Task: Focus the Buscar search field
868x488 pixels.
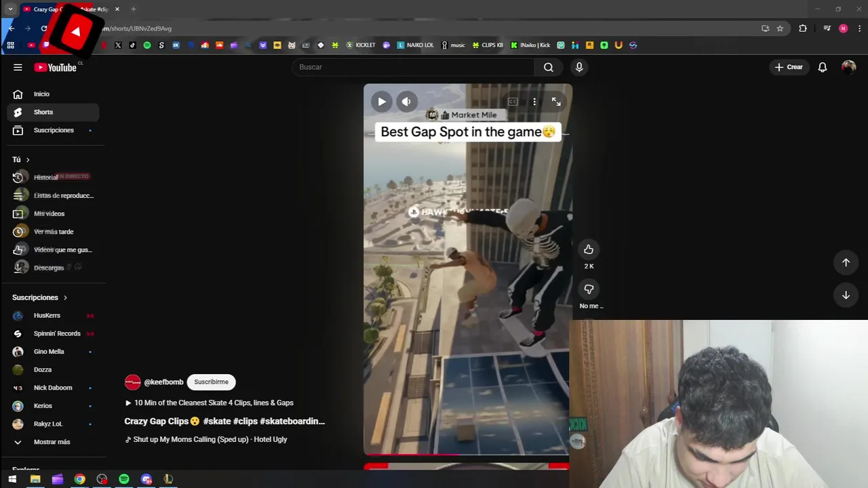Action: point(414,67)
